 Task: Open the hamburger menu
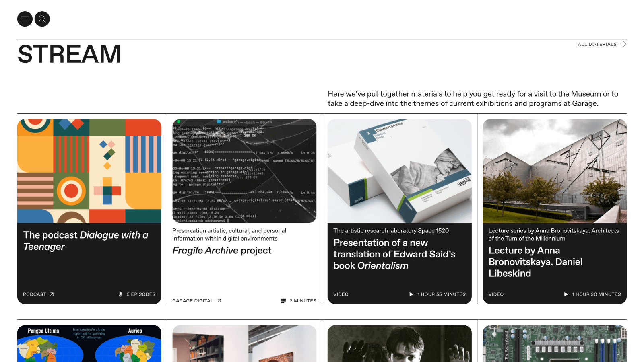25,19
